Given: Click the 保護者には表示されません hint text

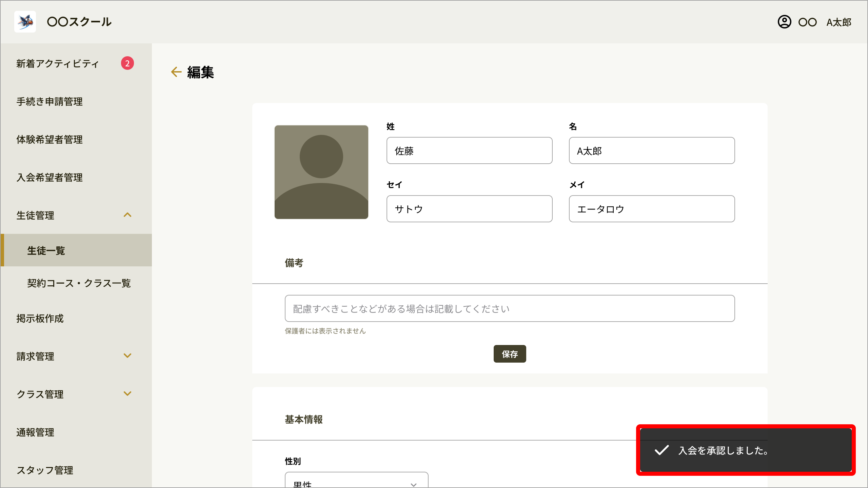Looking at the screenshot, I should 325,331.
